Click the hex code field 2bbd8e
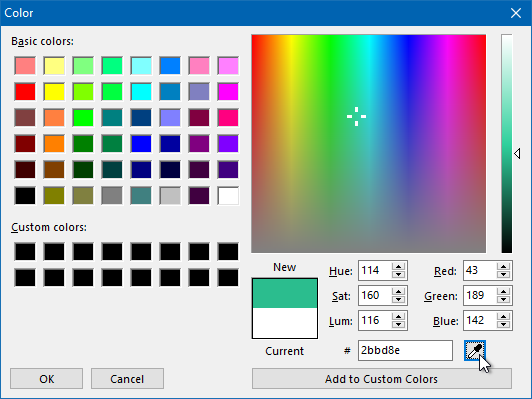This screenshot has width=532, height=399. point(405,350)
